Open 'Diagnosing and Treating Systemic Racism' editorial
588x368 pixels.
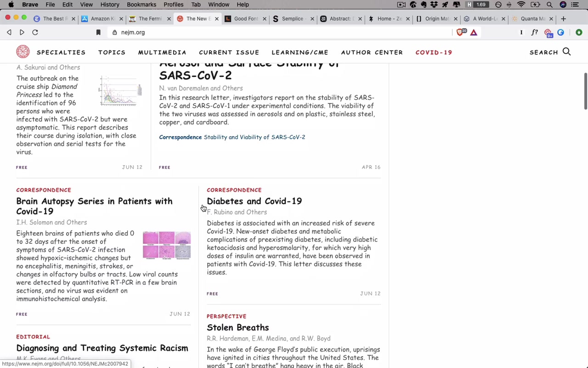102,348
